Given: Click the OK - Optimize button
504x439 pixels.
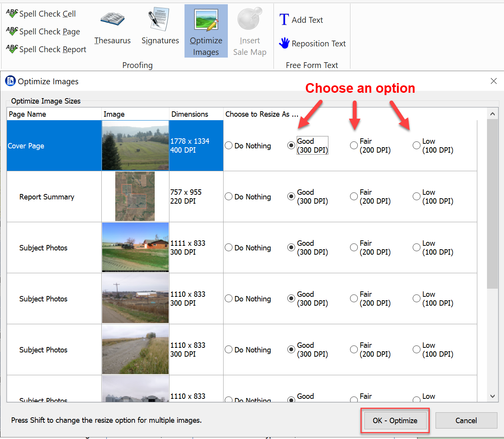Looking at the screenshot, I should click(395, 420).
